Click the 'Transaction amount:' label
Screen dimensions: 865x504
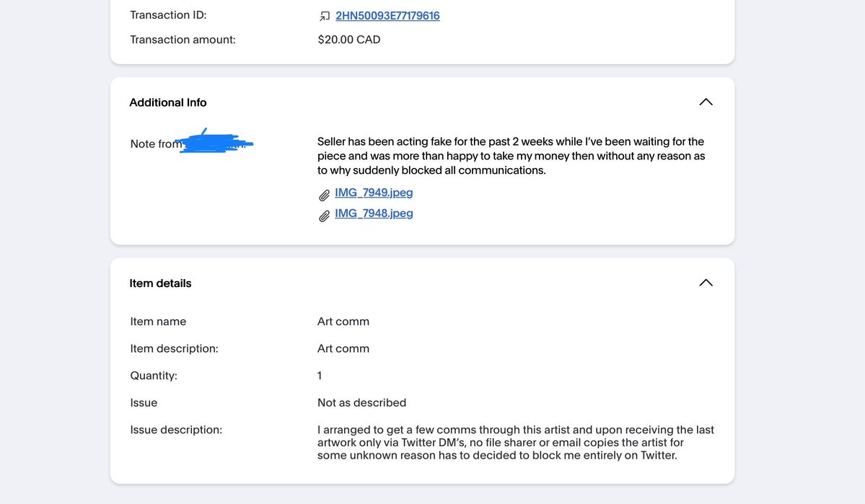coord(183,40)
